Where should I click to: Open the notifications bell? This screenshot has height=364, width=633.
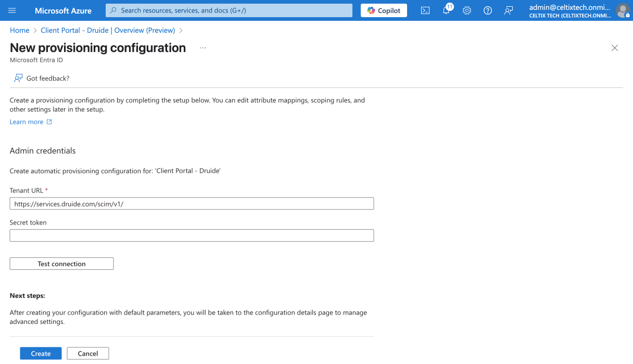pos(446,10)
